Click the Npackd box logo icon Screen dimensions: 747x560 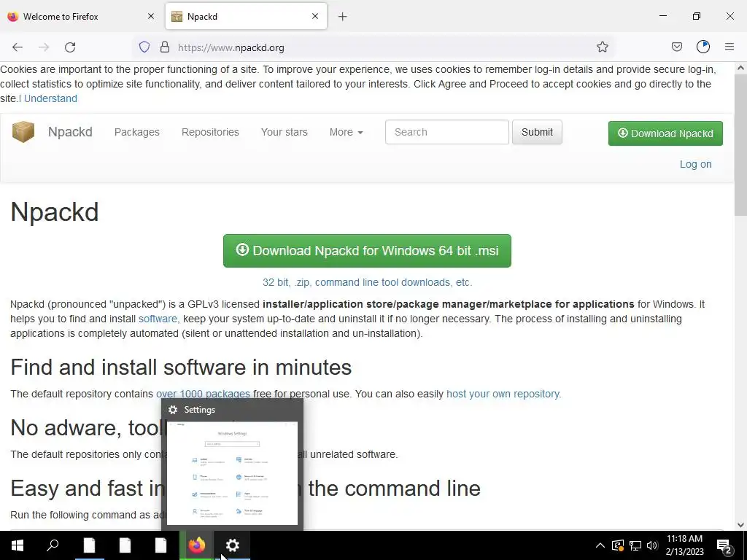click(x=23, y=132)
